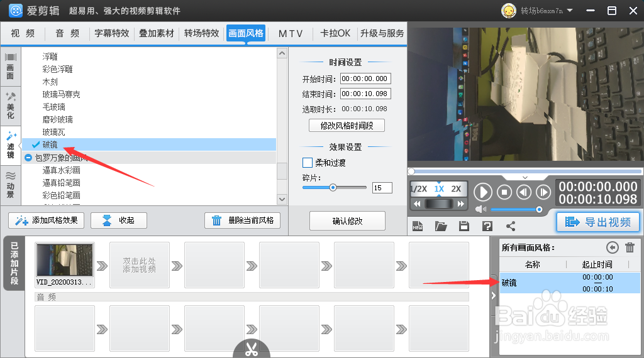Open the 卡拉OK tab
This screenshot has height=358, width=644.
coord(335,33)
